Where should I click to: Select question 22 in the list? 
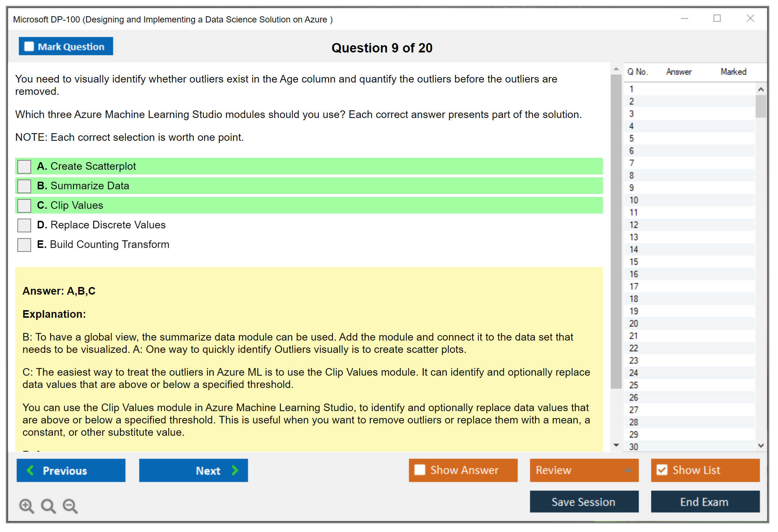click(x=634, y=348)
